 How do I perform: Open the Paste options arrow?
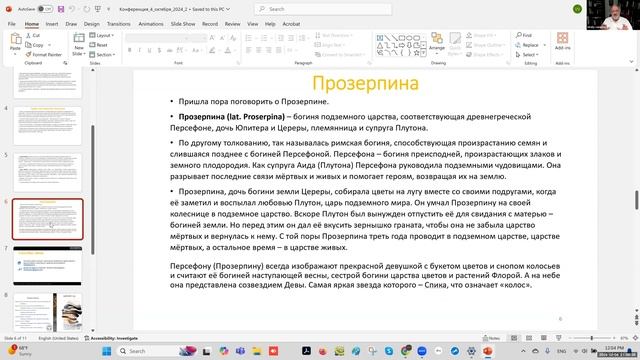point(16,54)
